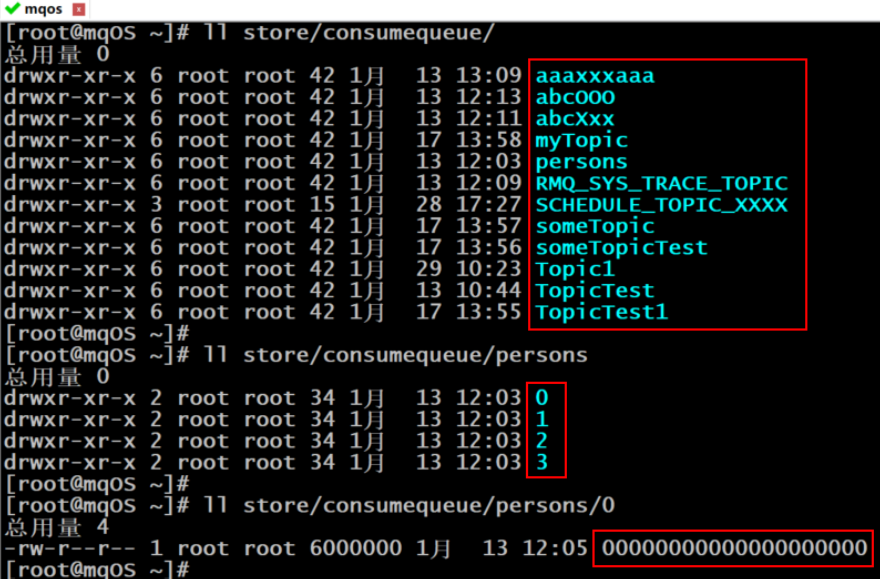
Task: Click queue directory 0 in persons listing
Action: point(542,398)
